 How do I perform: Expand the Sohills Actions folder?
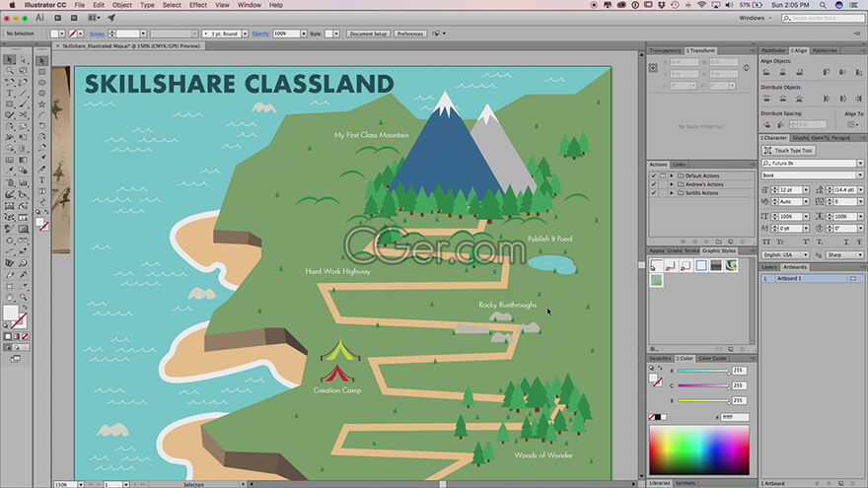click(x=672, y=193)
